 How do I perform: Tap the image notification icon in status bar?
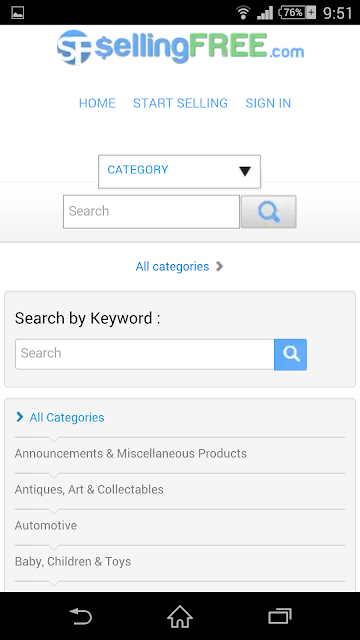(x=18, y=13)
